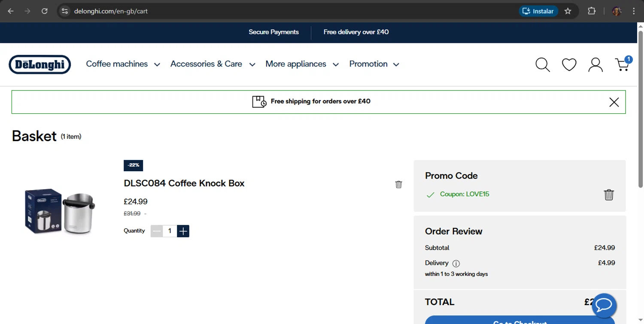Expand the More appliances menu
Screen dimensions: 644x324
(x=302, y=64)
